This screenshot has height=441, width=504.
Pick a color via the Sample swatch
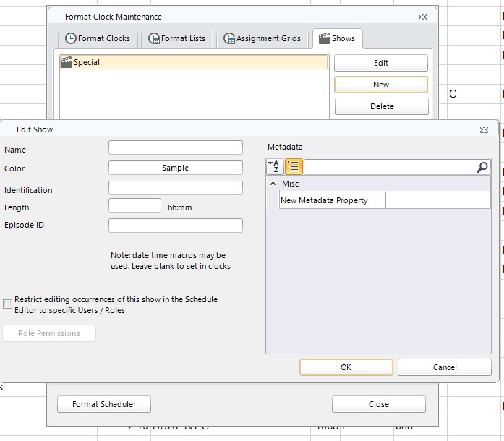[176, 168]
